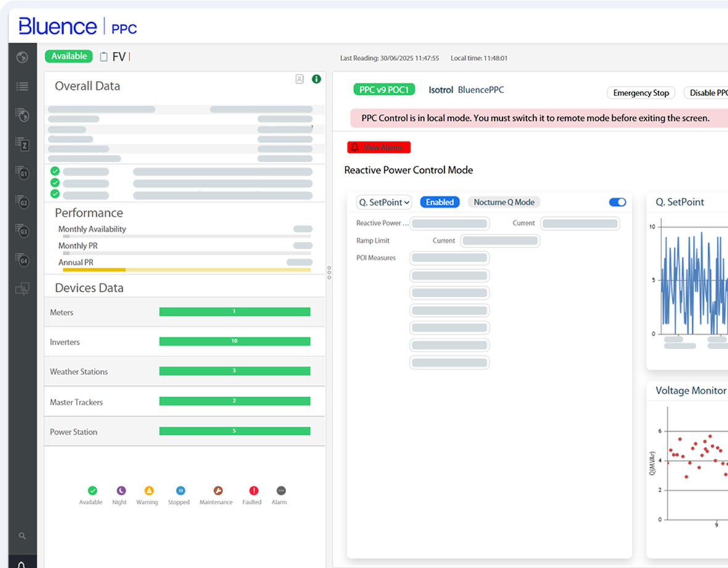Click the first POI Measures field
Image resolution: width=728 pixels, height=568 pixels.
[449, 258]
